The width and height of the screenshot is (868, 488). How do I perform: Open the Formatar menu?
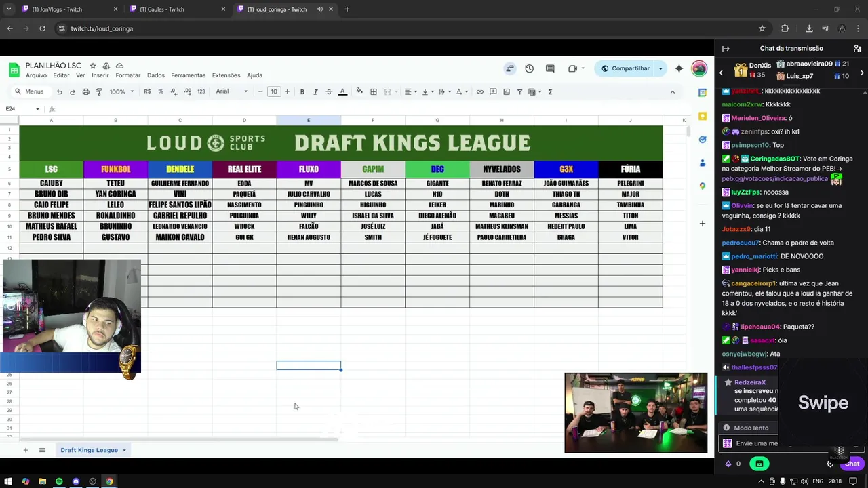point(127,75)
